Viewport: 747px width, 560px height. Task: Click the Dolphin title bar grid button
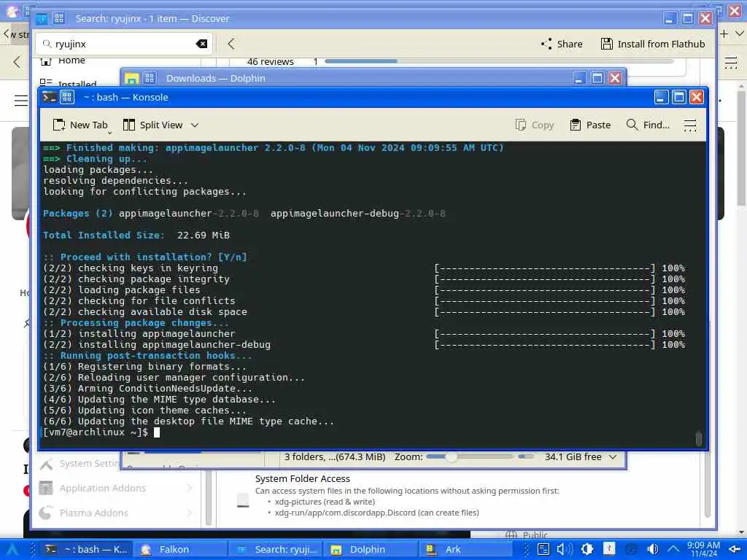[x=150, y=78]
